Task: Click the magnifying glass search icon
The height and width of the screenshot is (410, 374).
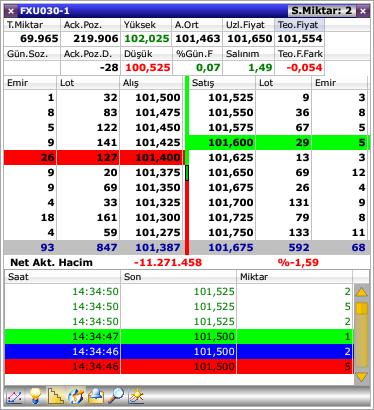Action: point(116,396)
